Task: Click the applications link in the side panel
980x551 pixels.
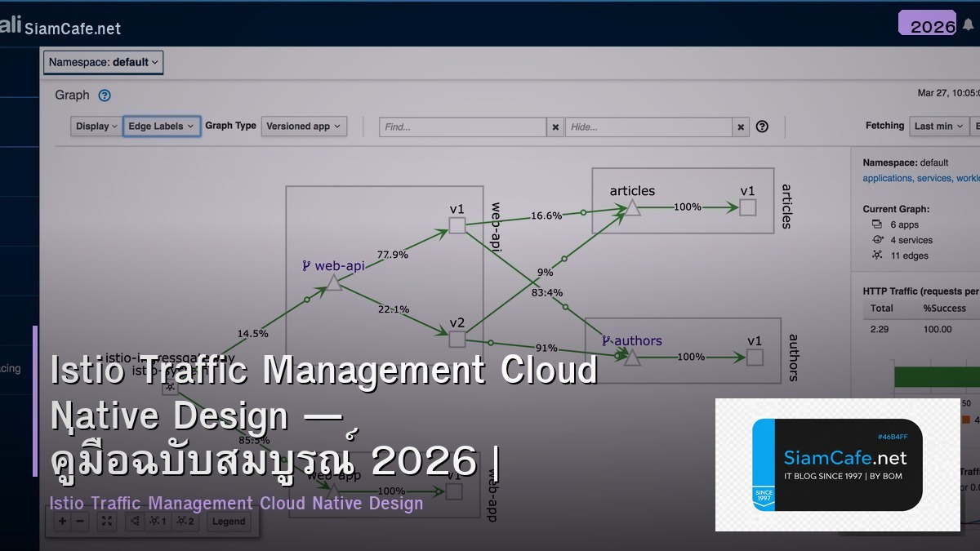Action: [x=887, y=178]
